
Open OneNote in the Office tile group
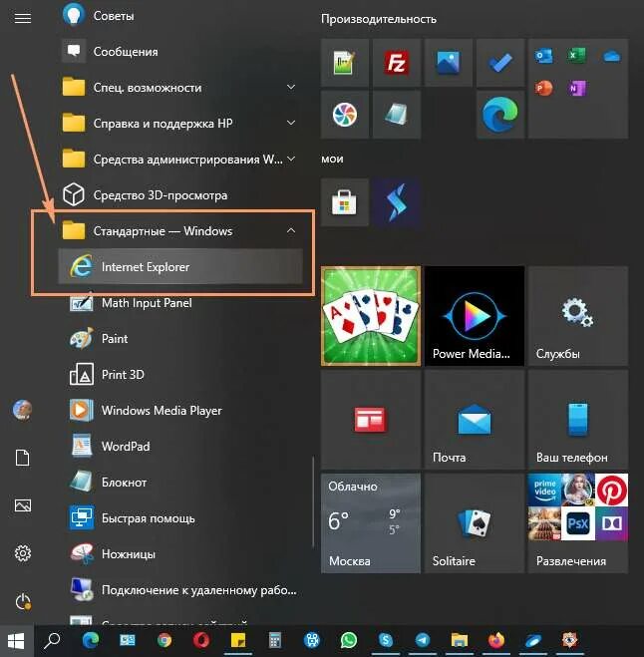577,88
